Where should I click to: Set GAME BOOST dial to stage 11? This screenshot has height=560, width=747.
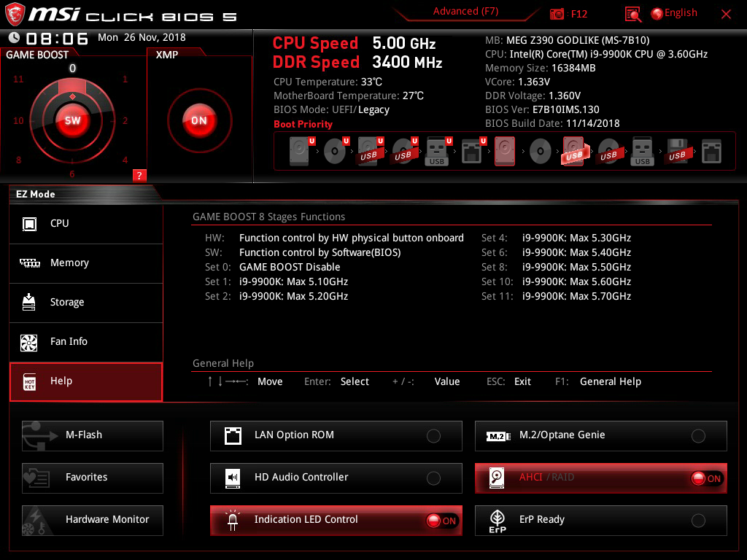tap(18, 79)
